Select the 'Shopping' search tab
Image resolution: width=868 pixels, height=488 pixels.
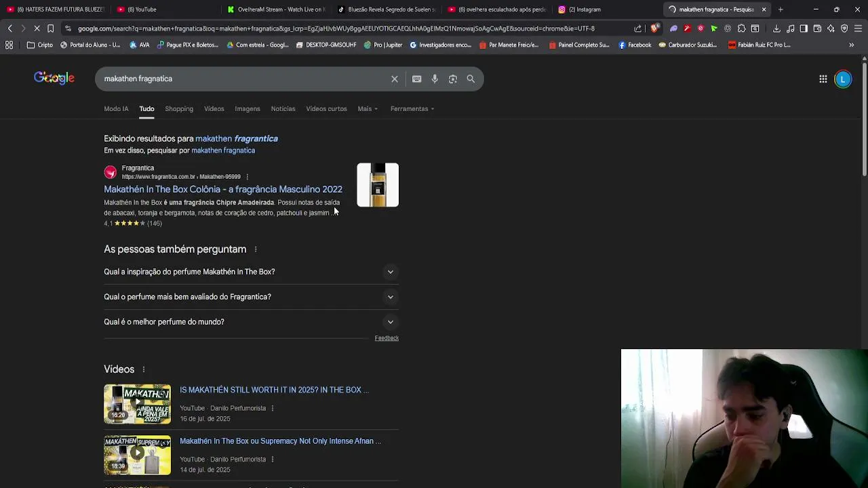179,108
